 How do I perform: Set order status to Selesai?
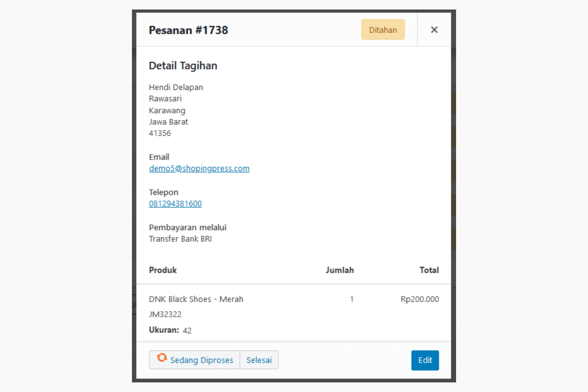coord(259,360)
